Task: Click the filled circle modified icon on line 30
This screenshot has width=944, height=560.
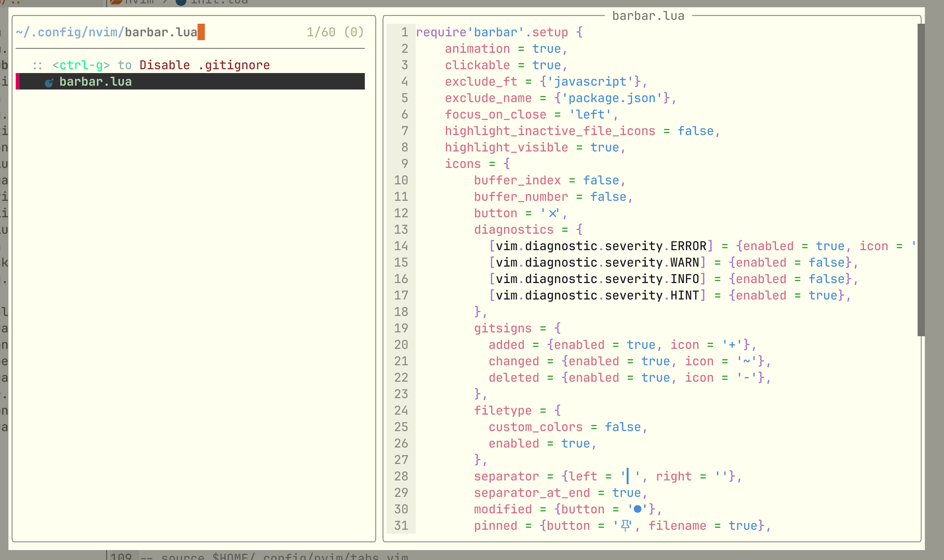Action: [x=637, y=509]
